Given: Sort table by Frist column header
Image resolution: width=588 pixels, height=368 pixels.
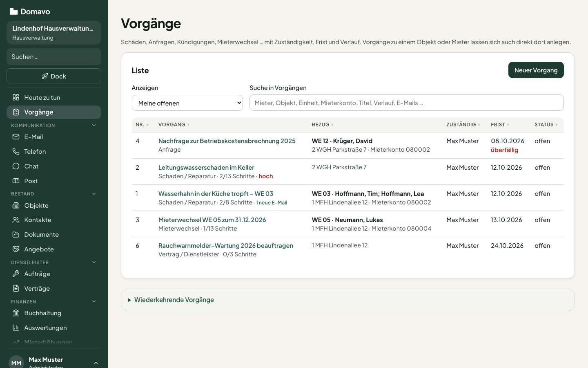Looking at the screenshot, I should click(x=500, y=125).
